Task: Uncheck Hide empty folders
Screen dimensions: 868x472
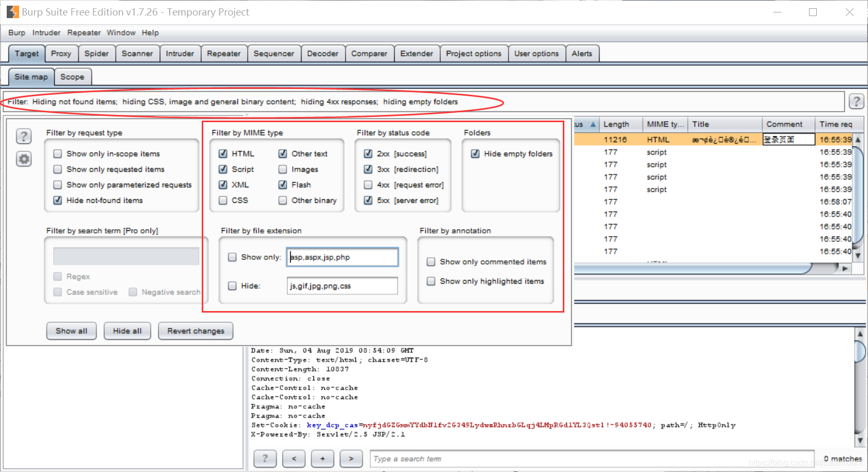Action: pyautogui.click(x=475, y=154)
